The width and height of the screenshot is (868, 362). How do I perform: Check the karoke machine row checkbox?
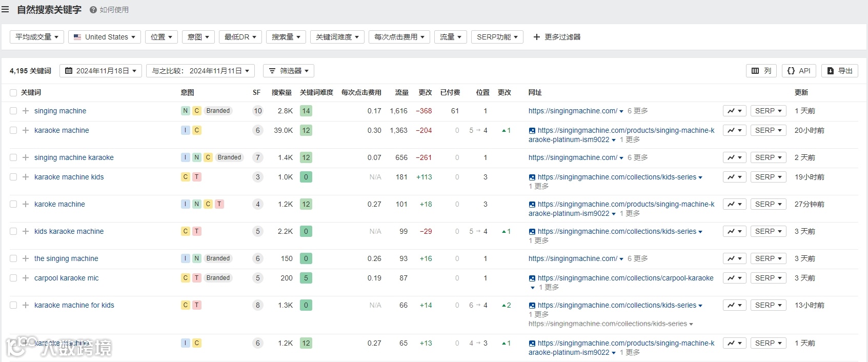click(x=13, y=204)
